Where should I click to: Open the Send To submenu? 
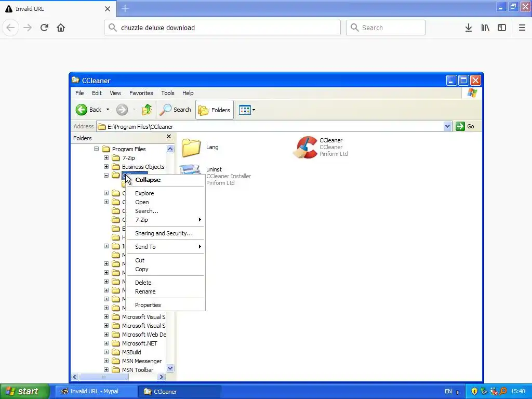165,247
